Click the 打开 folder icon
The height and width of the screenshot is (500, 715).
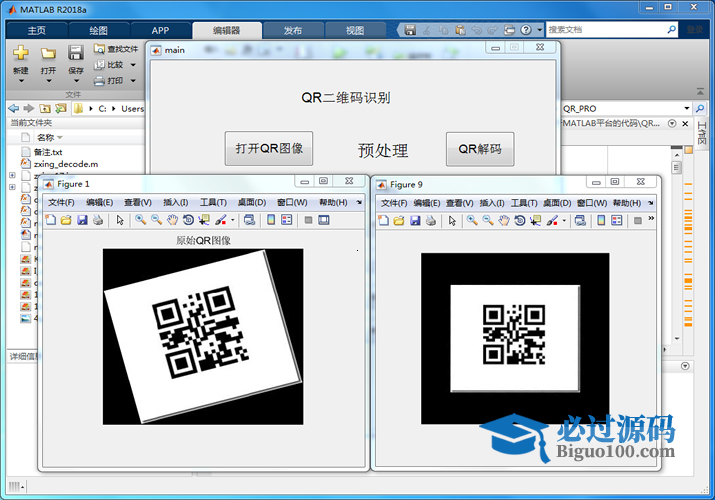click(x=48, y=53)
